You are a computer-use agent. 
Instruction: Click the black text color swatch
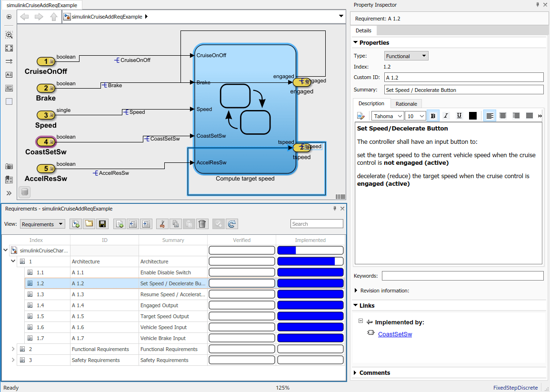[x=473, y=116]
